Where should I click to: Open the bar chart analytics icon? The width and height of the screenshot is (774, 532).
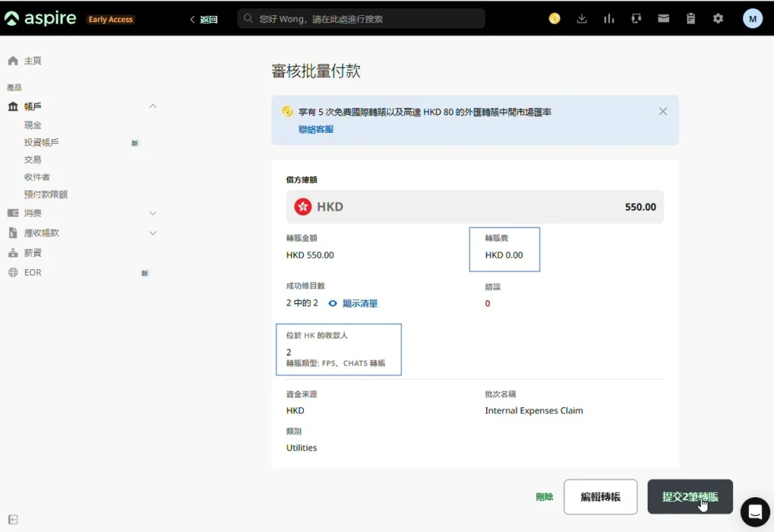tap(608, 19)
